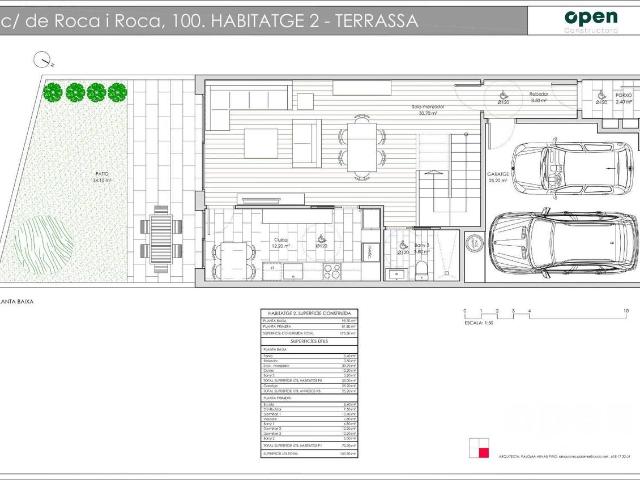Click the north arrow compass symbol

40,62
